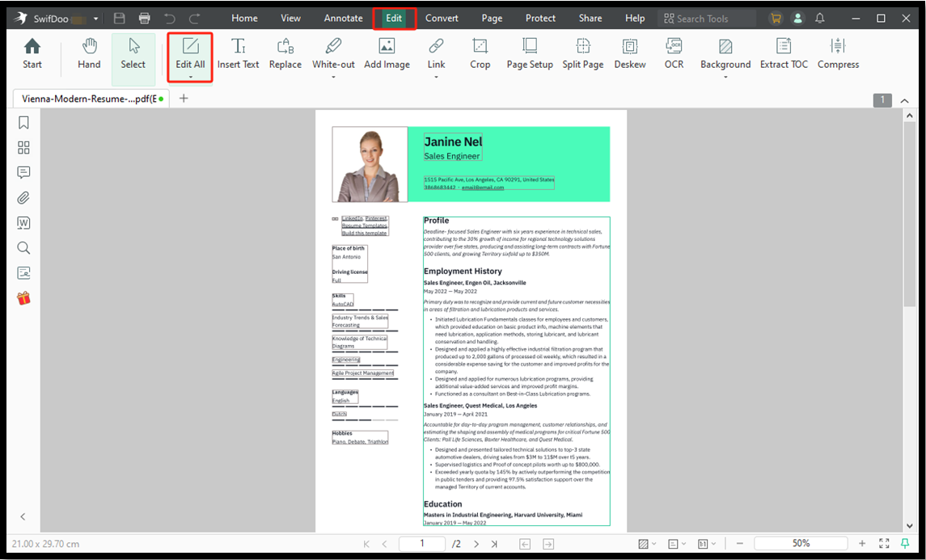Click the shopping cart icon
This screenshot has width=926, height=560.
coord(776,17)
